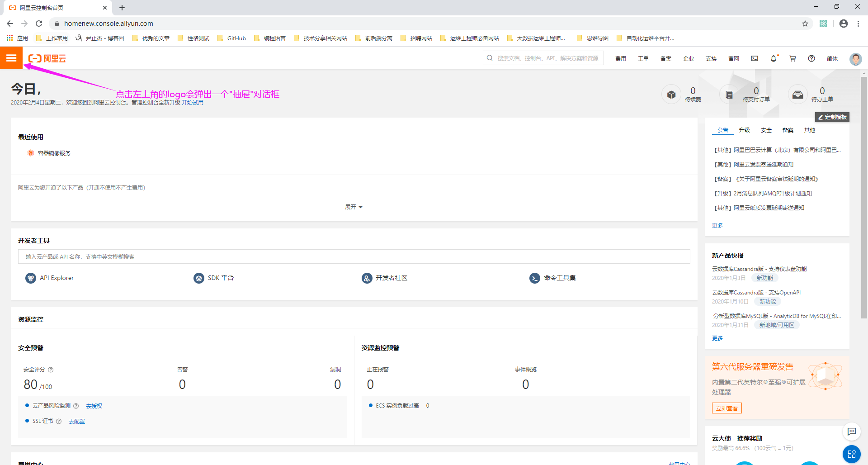Go back in the browser
The height and width of the screenshot is (465, 868).
coord(10,24)
